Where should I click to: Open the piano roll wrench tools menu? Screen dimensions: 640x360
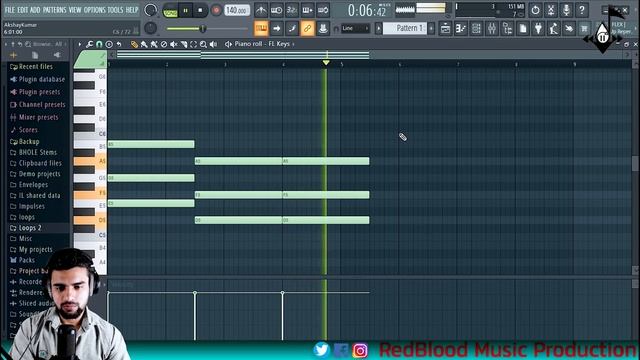(89, 44)
